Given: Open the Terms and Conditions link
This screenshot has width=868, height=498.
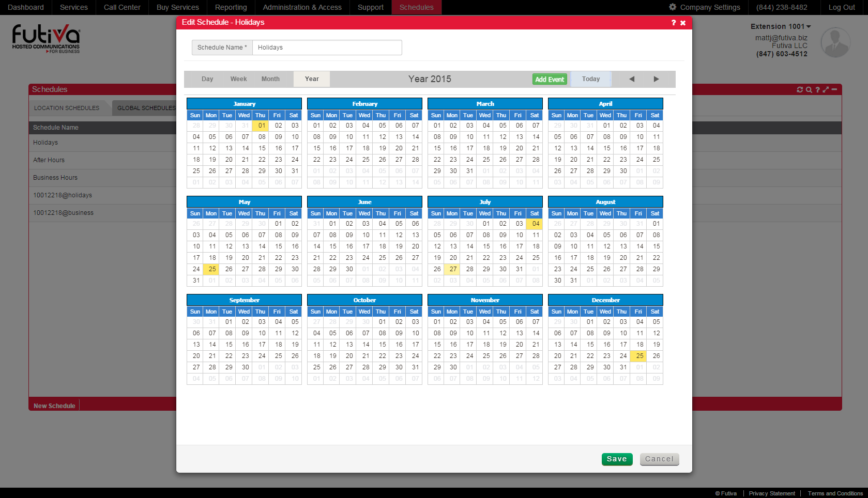Looking at the screenshot, I should coord(835,493).
